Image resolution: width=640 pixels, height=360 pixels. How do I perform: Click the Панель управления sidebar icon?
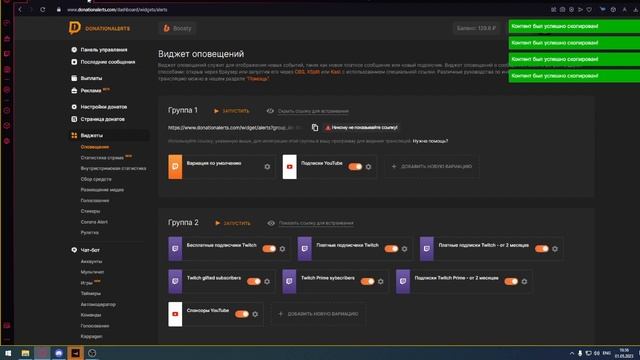click(74, 50)
